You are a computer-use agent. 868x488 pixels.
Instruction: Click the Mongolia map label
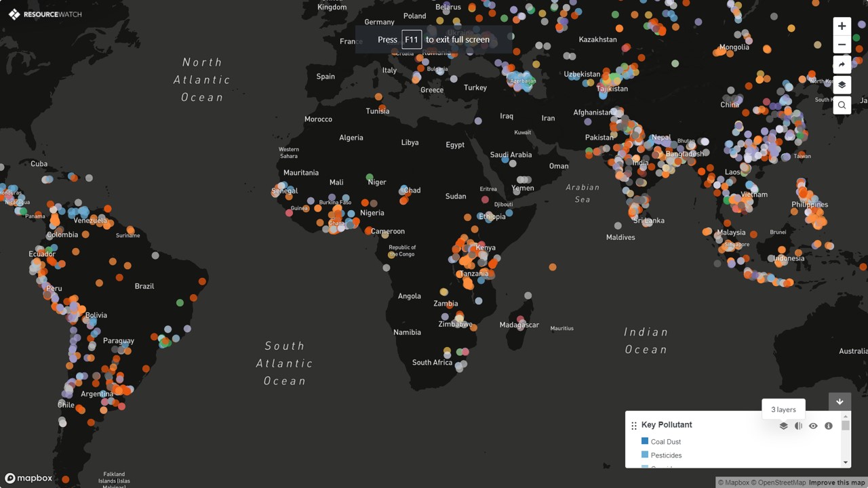734,47
